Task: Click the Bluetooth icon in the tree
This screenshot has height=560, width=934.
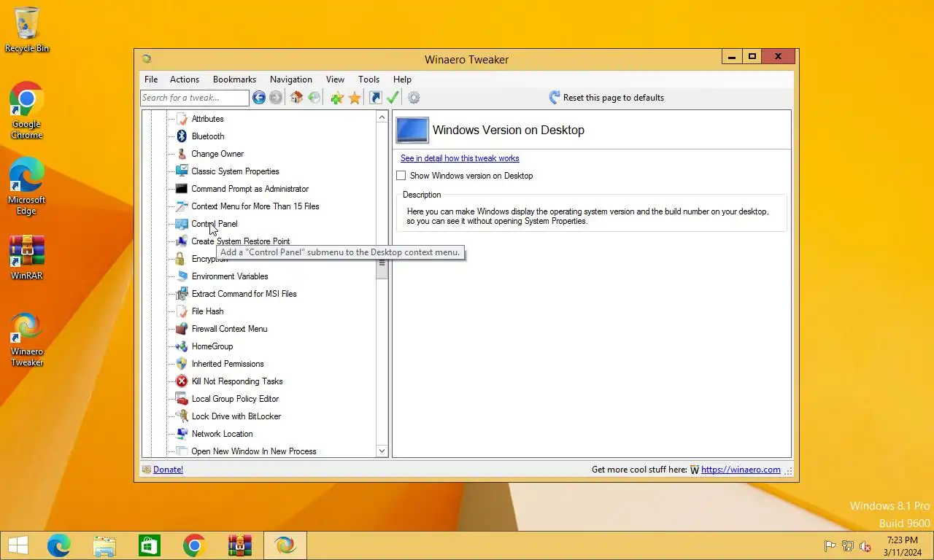Action: tap(182, 136)
